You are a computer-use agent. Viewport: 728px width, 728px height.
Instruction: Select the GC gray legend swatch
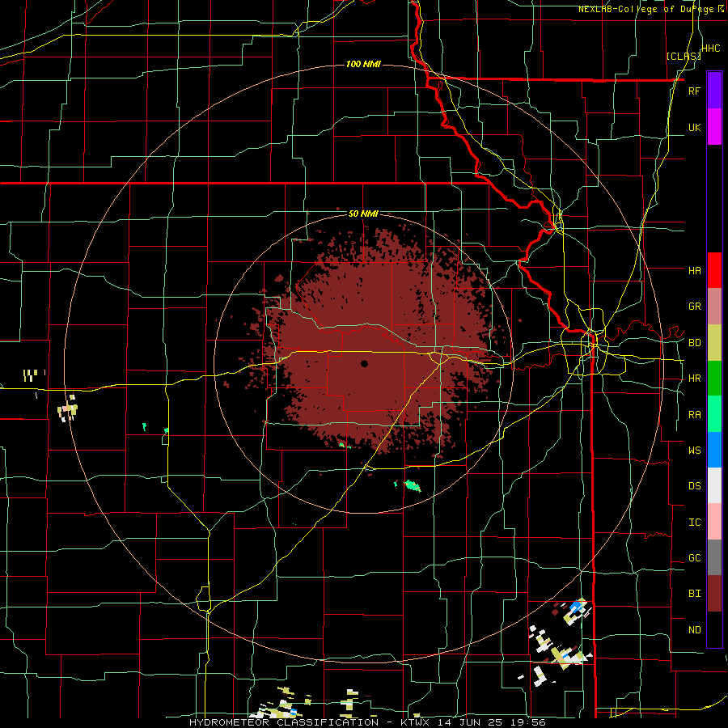pyautogui.click(x=714, y=557)
